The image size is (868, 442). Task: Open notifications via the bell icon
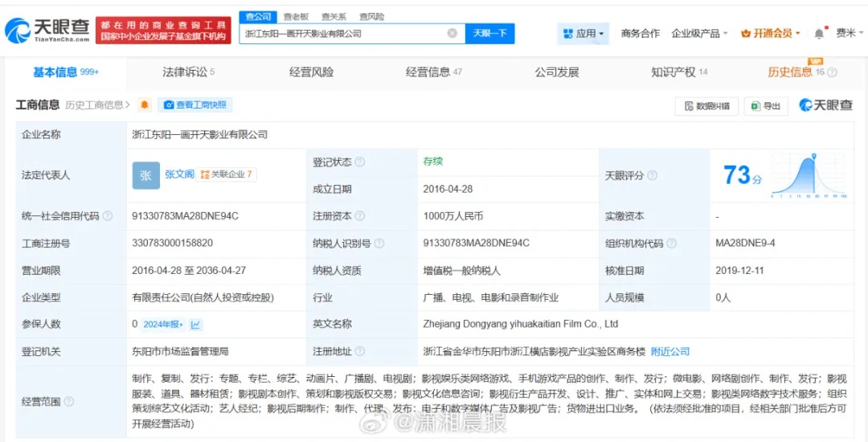(819, 34)
